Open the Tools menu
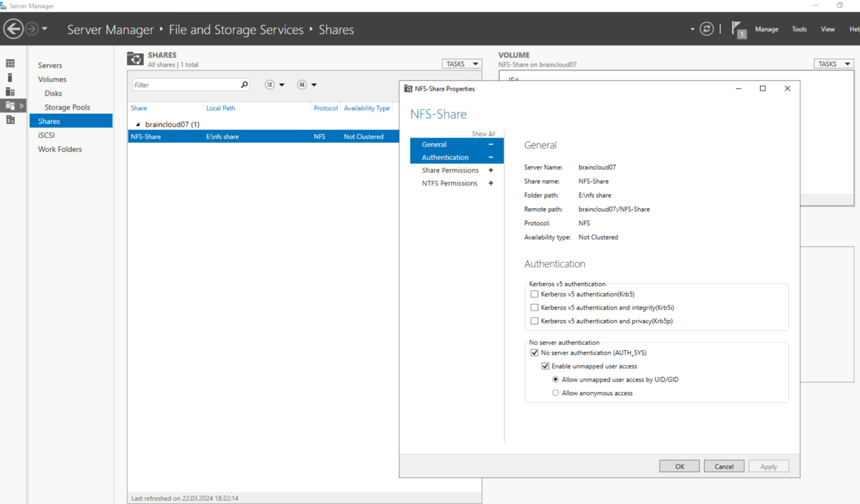860x504 pixels. pyautogui.click(x=799, y=29)
